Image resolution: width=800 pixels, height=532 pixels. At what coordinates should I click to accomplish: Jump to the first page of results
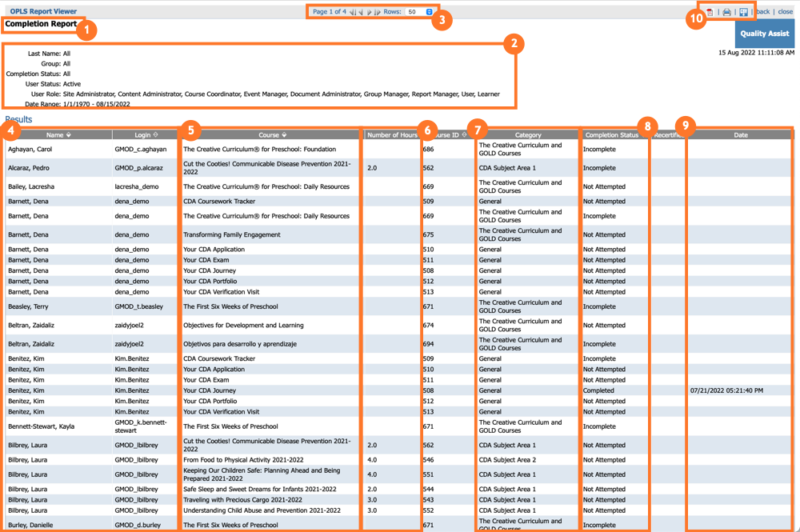pos(354,11)
